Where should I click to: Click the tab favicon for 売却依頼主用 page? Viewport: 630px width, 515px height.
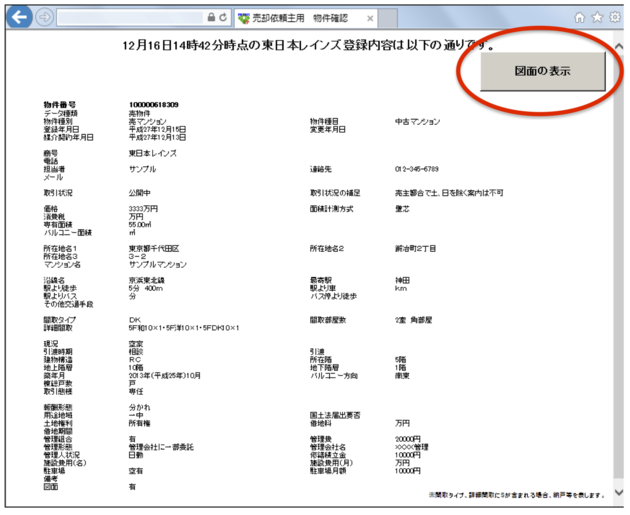pos(243,18)
